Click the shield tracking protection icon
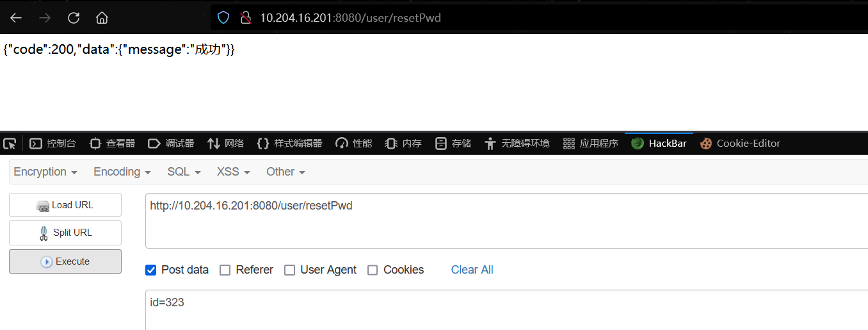 (223, 18)
